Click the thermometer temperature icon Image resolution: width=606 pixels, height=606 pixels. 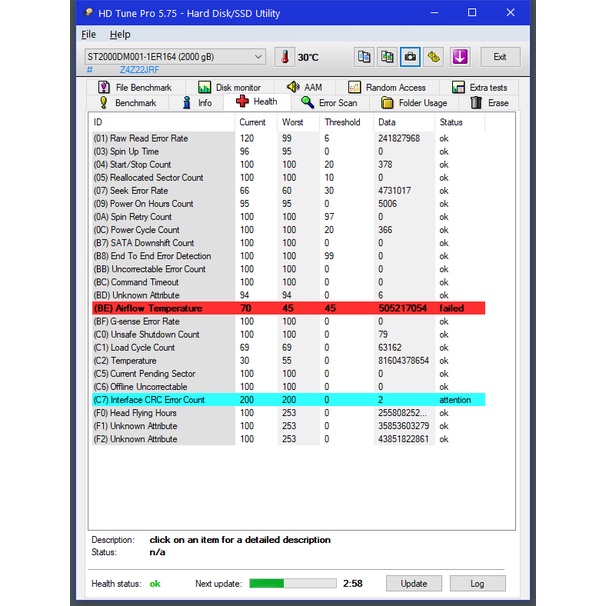283,57
